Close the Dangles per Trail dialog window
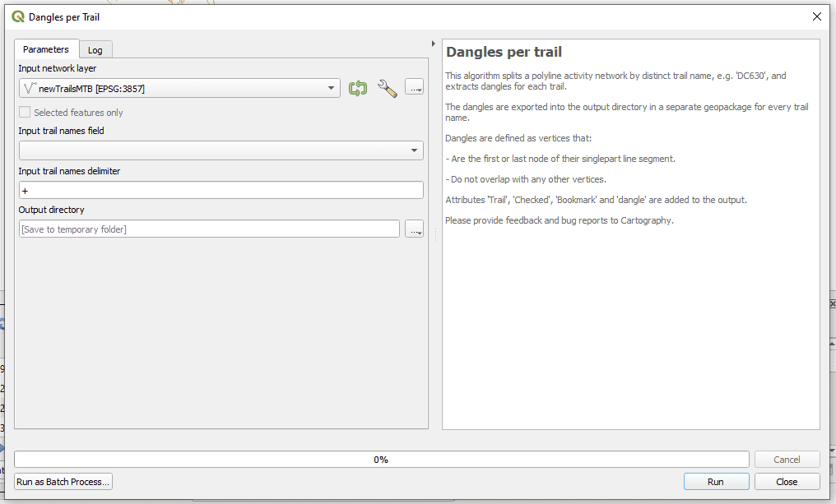836x504 pixels. click(817, 16)
